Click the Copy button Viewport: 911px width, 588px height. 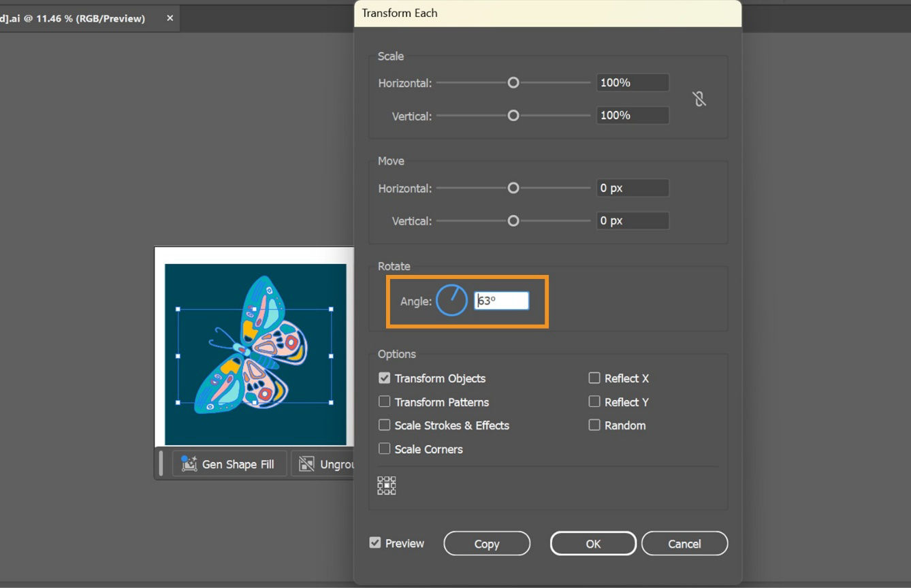(x=486, y=543)
